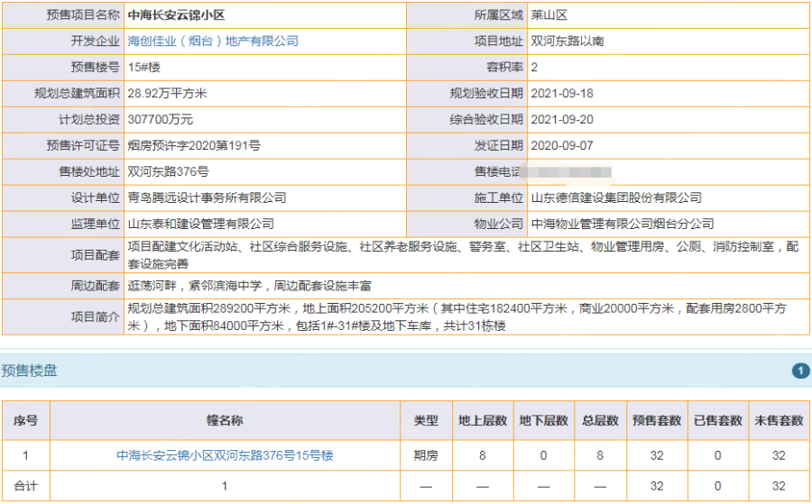Open building link 中海长安云锦小区双河东路376号15号楼
This screenshot has height=504, width=812.
click(225, 455)
